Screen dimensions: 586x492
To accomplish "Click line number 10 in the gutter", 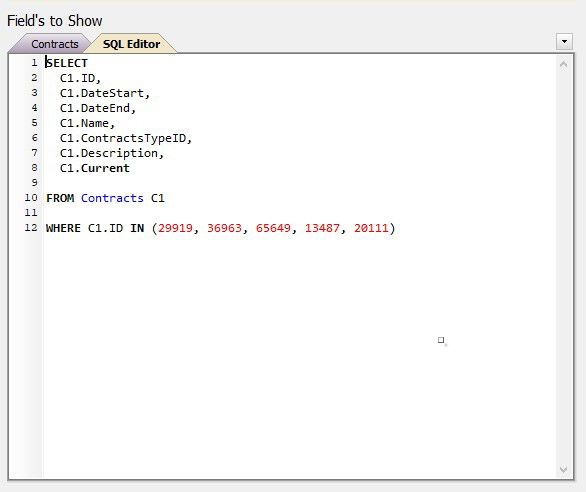I will pos(31,198).
